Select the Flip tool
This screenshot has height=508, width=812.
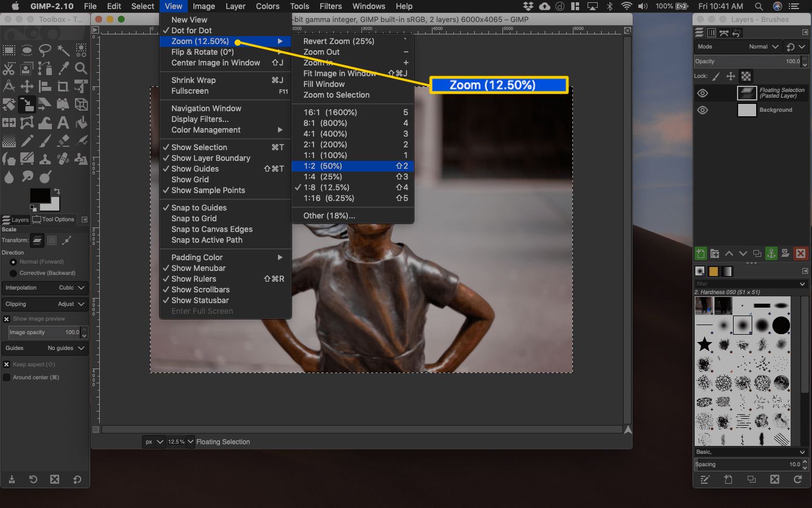(x=9, y=122)
